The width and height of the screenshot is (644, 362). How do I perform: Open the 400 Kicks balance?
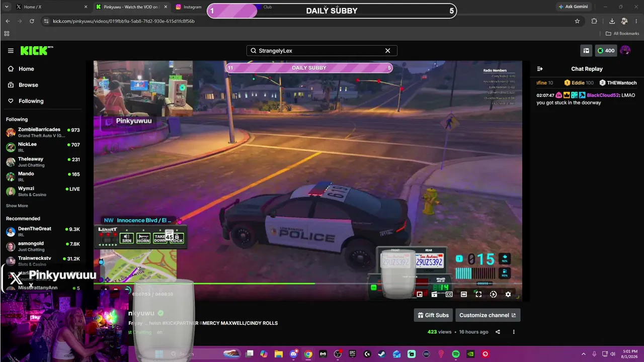coord(606,50)
